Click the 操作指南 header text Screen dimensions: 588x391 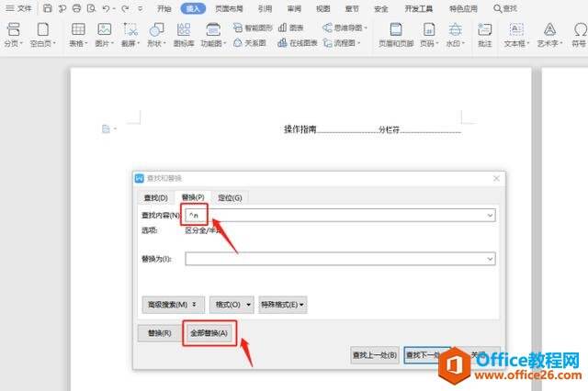tap(300, 129)
